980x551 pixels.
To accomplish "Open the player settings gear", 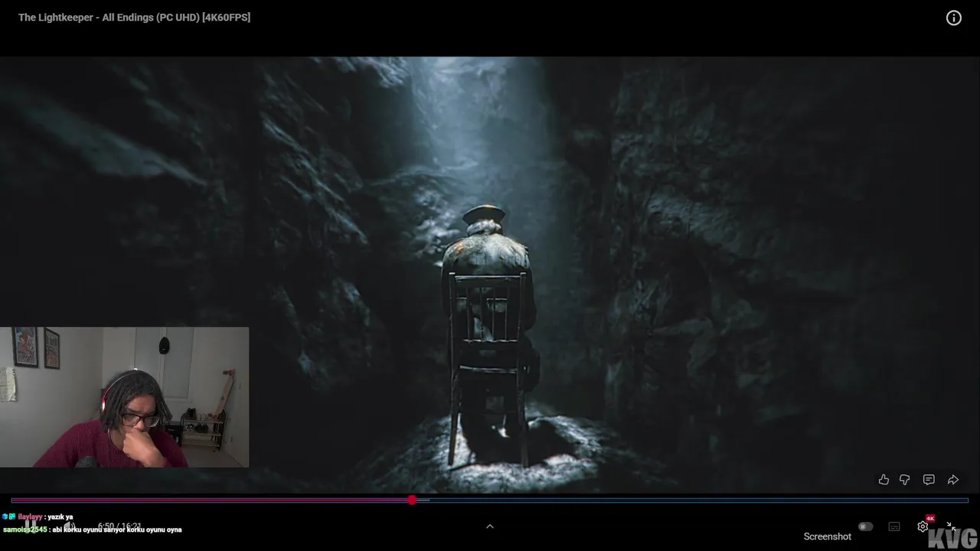I will pyautogui.click(x=923, y=527).
